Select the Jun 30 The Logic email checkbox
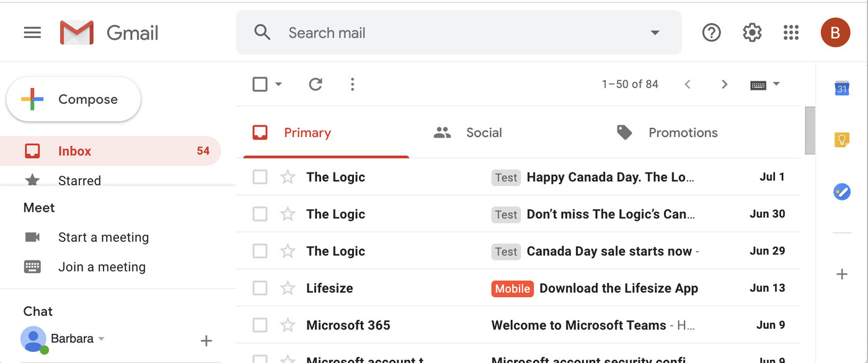 pyautogui.click(x=260, y=214)
